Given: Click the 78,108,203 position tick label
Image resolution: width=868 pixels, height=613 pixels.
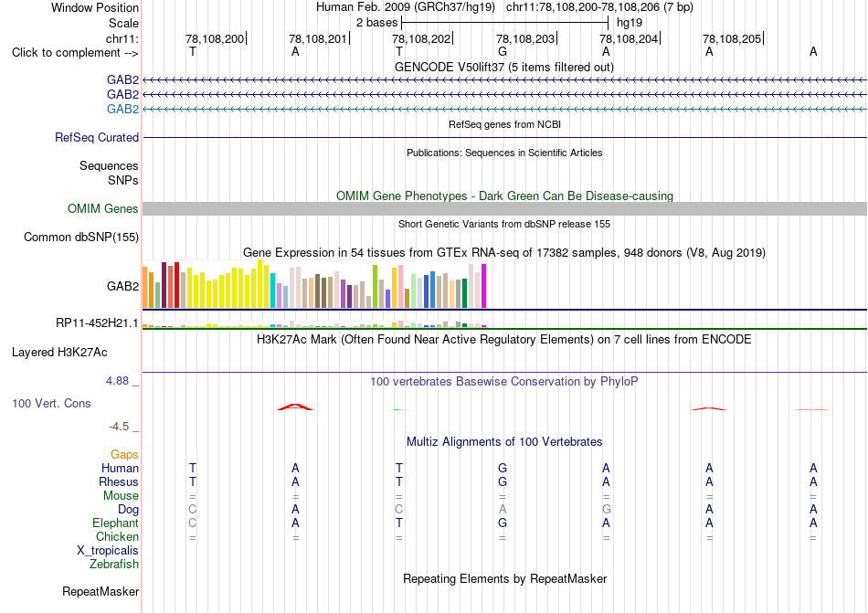Looking at the screenshot, I should click(x=525, y=38).
